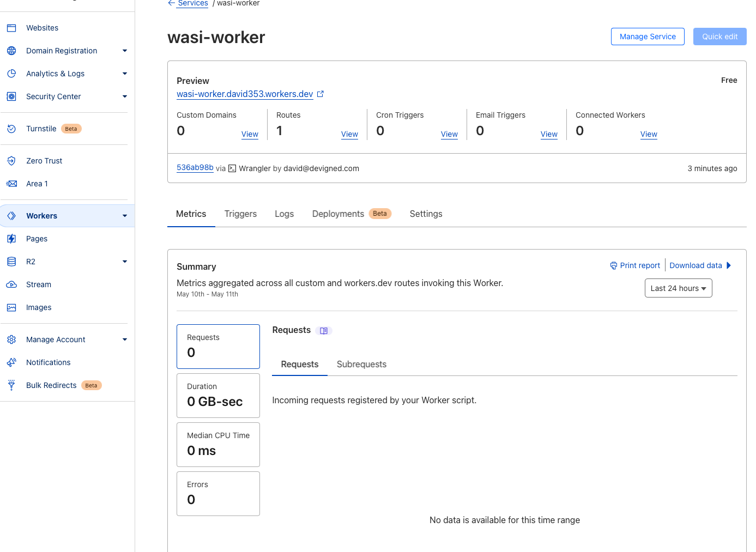Open the Last 24 hours dropdown
Viewport: 756px width, 552px height.
click(678, 288)
